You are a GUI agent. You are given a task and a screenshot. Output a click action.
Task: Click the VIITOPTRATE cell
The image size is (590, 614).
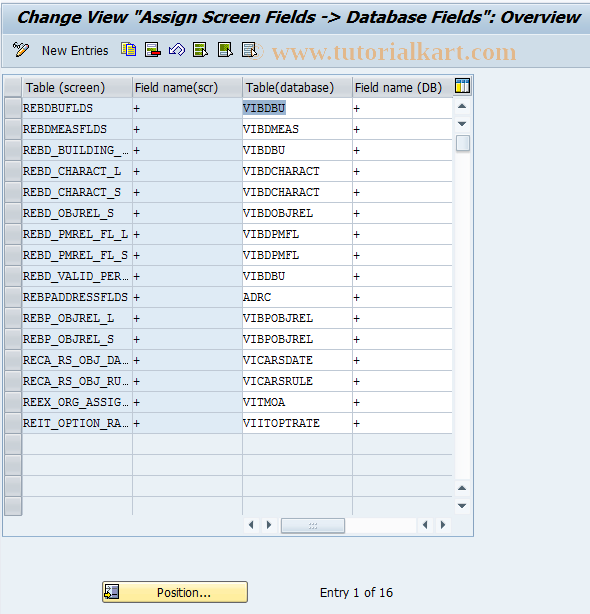[297, 423]
